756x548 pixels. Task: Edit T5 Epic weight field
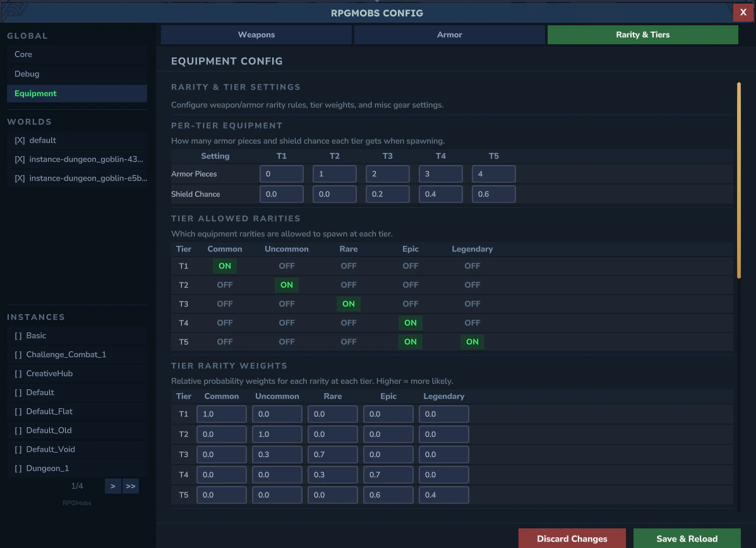pos(388,495)
